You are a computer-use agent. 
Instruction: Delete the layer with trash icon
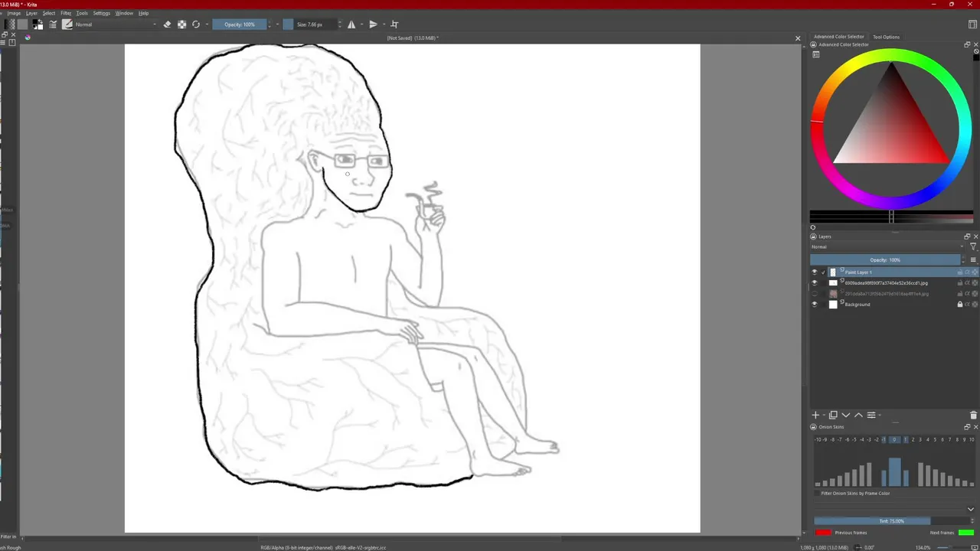pyautogui.click(x=974, y=415)
